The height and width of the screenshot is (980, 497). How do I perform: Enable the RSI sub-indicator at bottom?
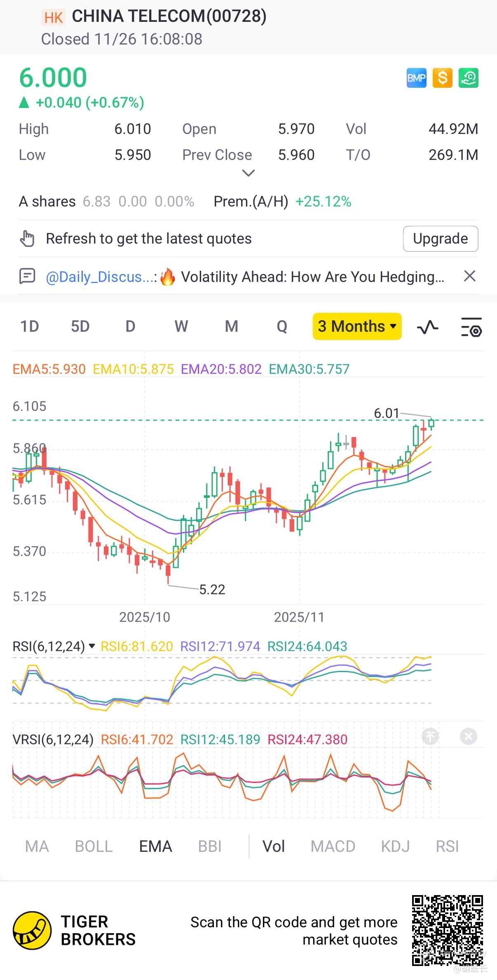click(448, 846)
